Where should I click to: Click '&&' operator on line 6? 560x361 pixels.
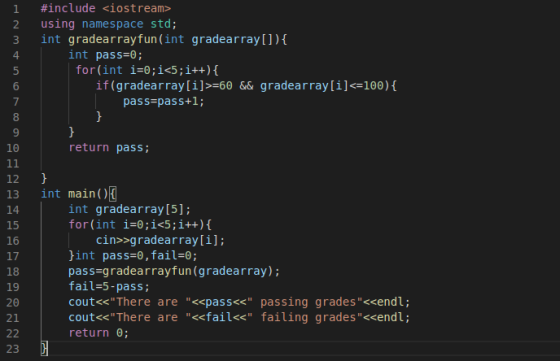[x=246, y=86]
